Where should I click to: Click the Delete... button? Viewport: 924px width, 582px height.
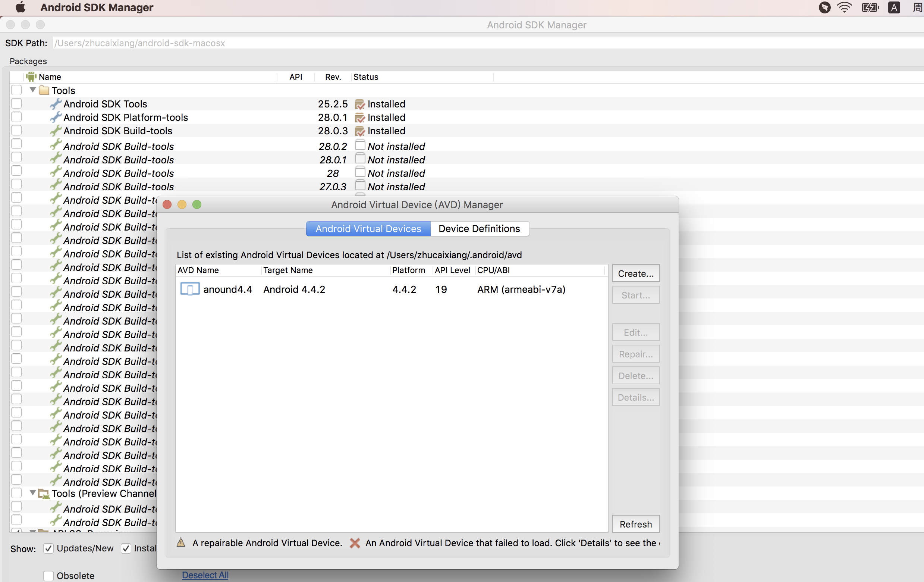pyautogui.click(x=635, y=376)
